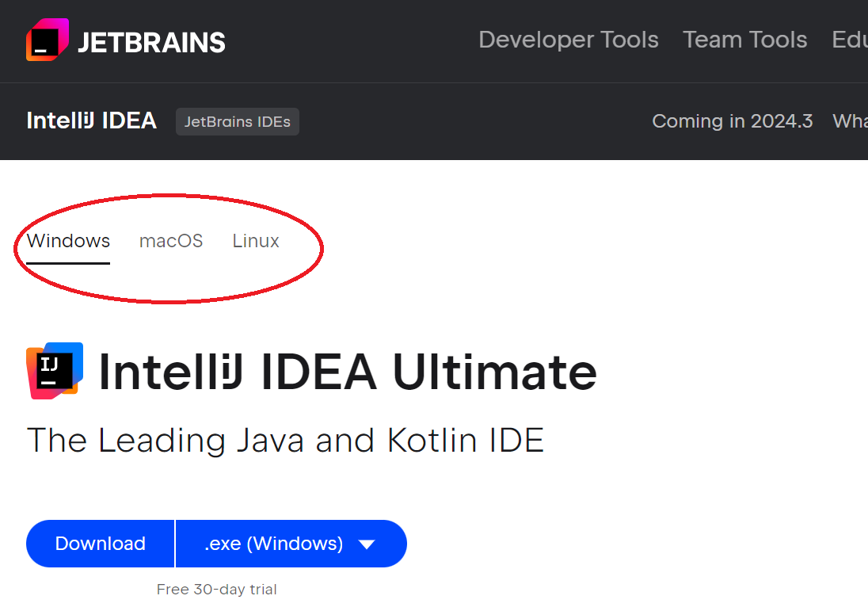Click the Download button
The image size is (868, 611).
(100, 544)
